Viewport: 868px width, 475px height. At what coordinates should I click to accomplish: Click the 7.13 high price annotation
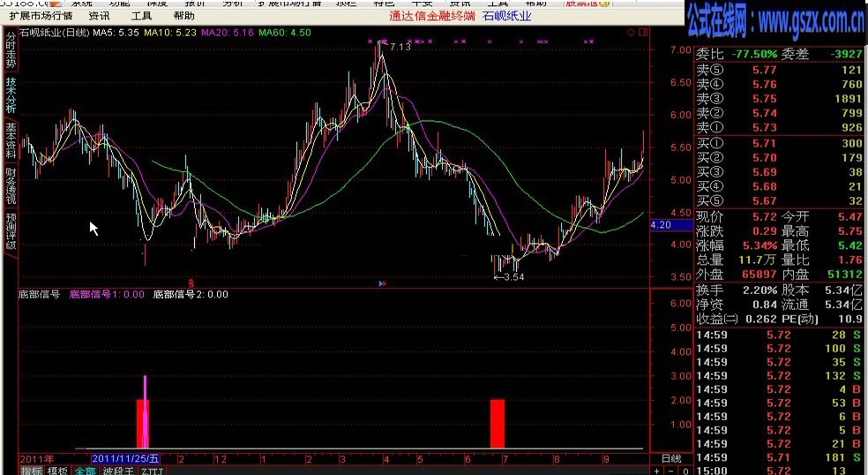coord(400,47)
